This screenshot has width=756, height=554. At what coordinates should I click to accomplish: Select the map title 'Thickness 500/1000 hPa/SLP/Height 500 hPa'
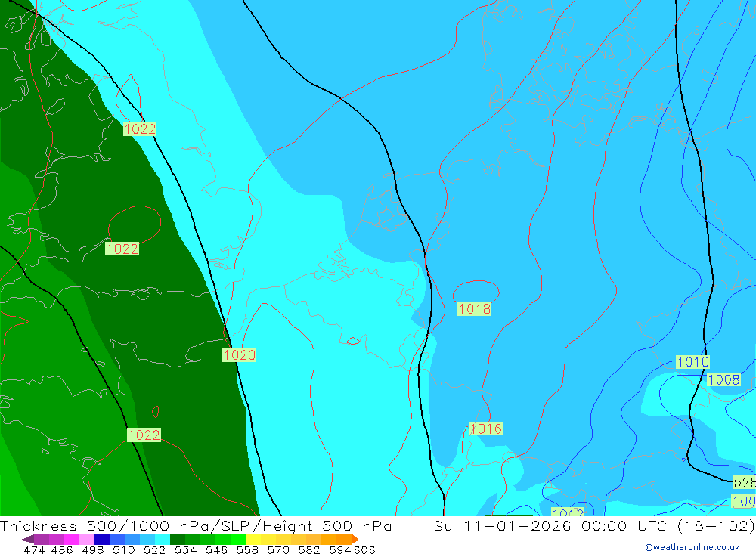(x=196, y=525)
